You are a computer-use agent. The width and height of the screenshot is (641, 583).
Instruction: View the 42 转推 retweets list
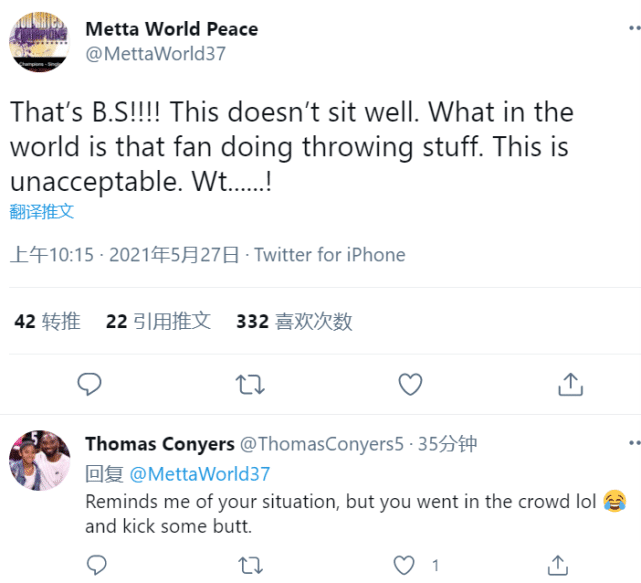[x=47, y=321]
